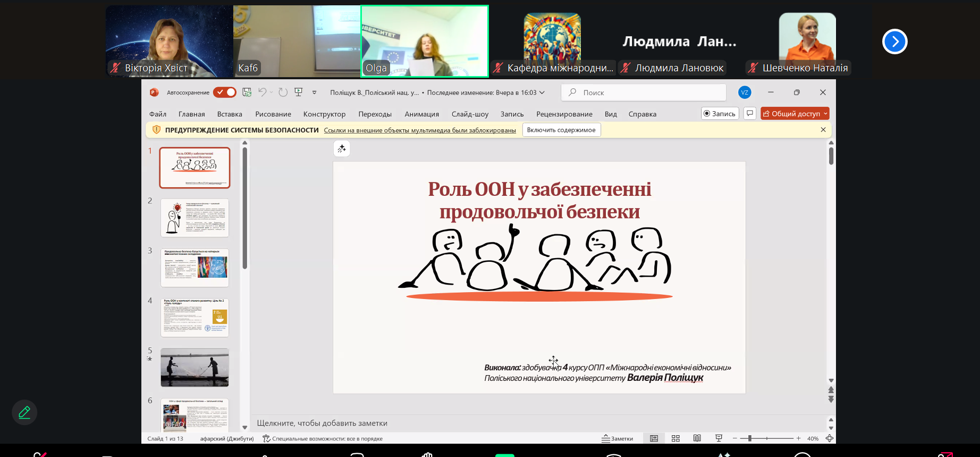This screenshot has height=457, width=980.
Task: Expand the file name last-modified chevron
Action: tap(542, 93)
